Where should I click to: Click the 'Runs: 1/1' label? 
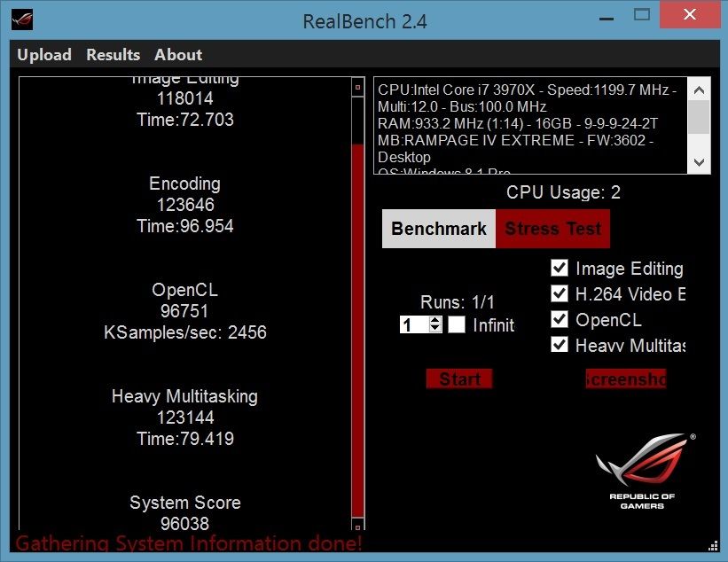458,302
